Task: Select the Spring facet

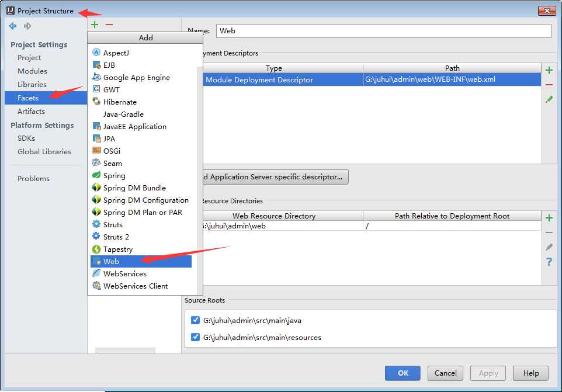Action: coord(141,176)
